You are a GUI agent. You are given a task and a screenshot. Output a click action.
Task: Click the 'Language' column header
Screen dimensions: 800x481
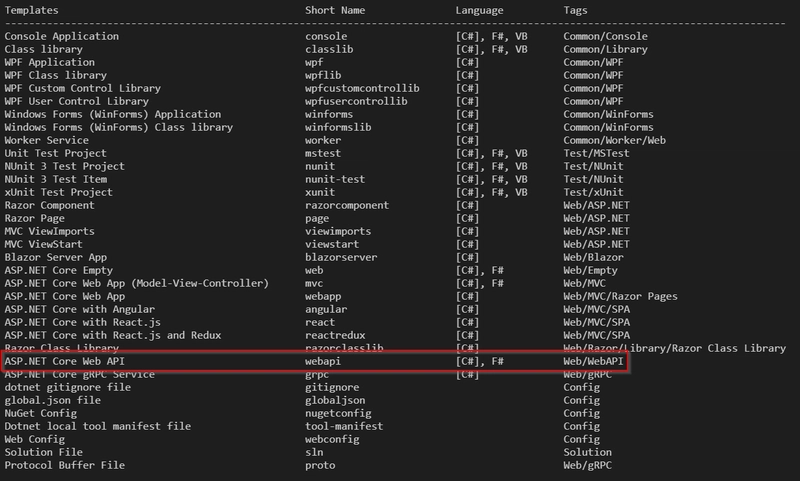(x=479, y=10)
